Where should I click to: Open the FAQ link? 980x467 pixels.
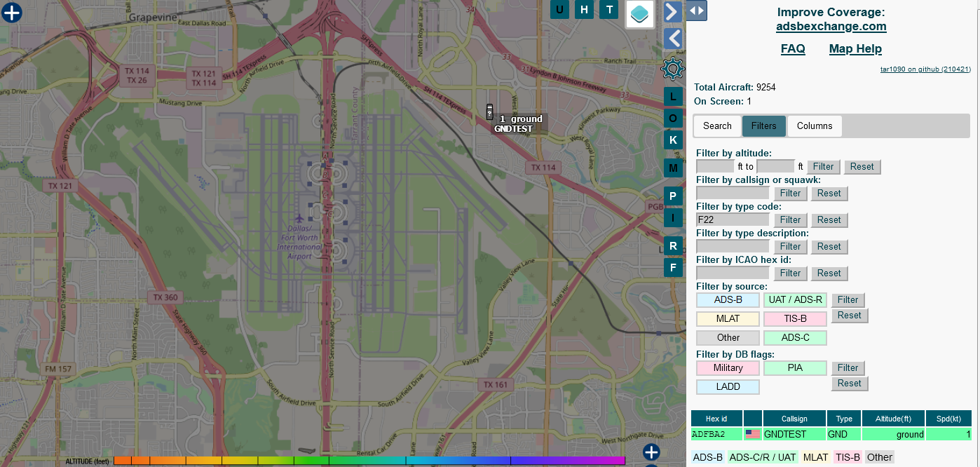click(793, 49)
